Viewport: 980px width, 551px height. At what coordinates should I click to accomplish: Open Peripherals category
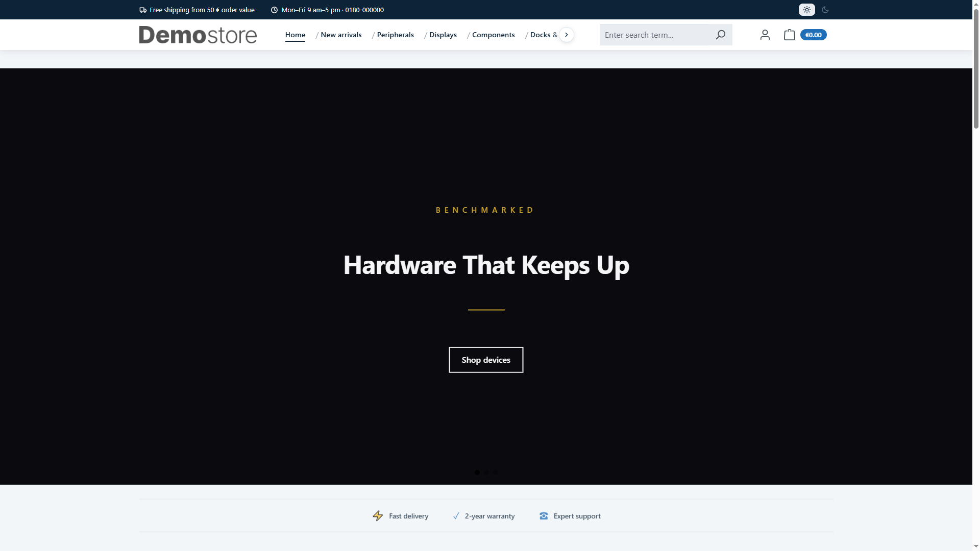click(395, 35)
